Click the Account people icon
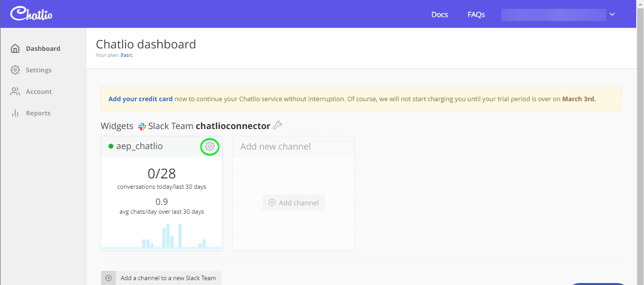The width and height of the screenshot is (644, 285). pyautogui.click(x=15, y=91)
